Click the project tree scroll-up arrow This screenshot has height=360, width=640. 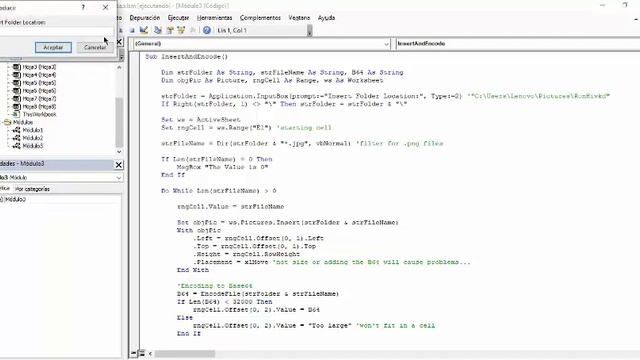tap(119, 67)
